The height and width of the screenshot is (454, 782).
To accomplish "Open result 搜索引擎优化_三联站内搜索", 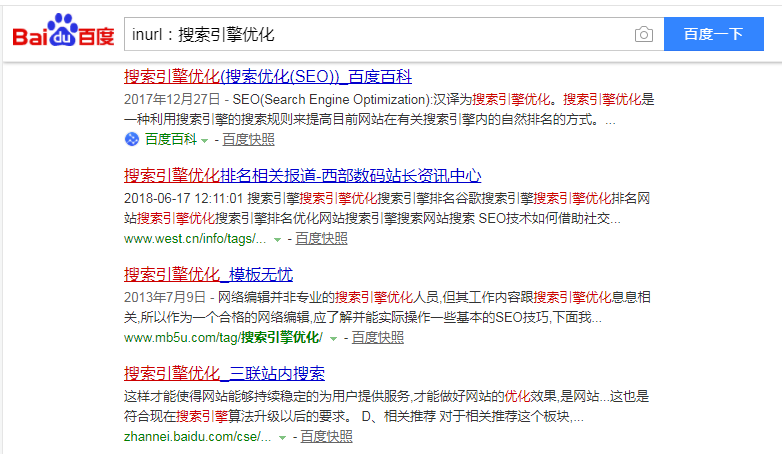I will tap(224, 374).
